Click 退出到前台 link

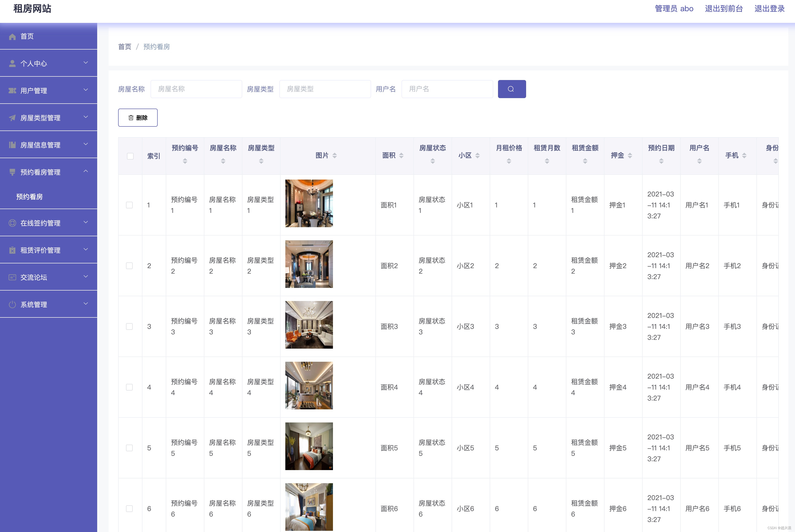[724, 9]
